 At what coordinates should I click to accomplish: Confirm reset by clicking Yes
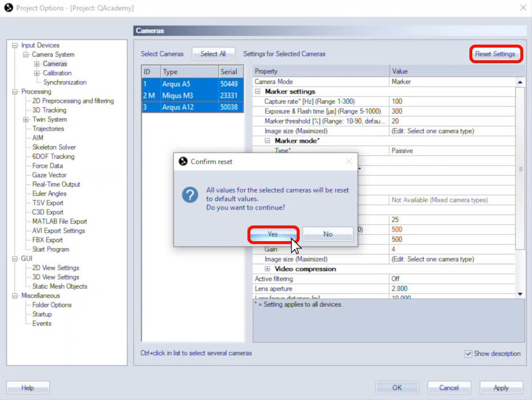(x=273, y=234)
